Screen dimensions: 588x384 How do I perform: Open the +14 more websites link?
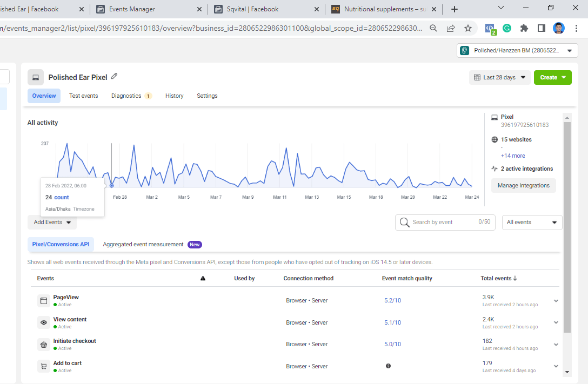(512, 156)
